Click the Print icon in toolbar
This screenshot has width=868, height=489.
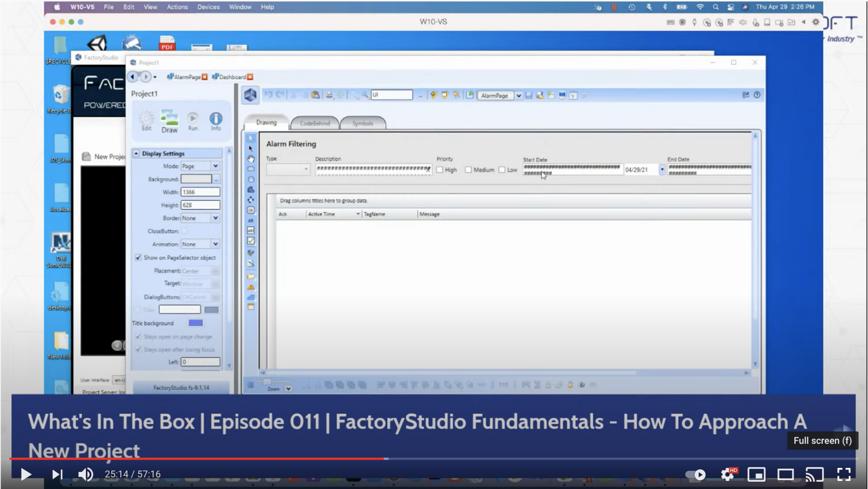pos(329,95)
